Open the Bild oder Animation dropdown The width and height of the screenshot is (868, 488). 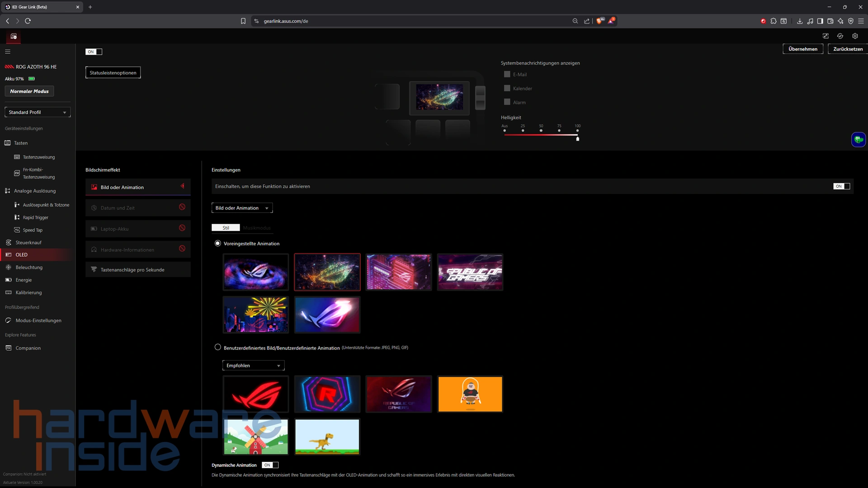(x=242, y=208)
